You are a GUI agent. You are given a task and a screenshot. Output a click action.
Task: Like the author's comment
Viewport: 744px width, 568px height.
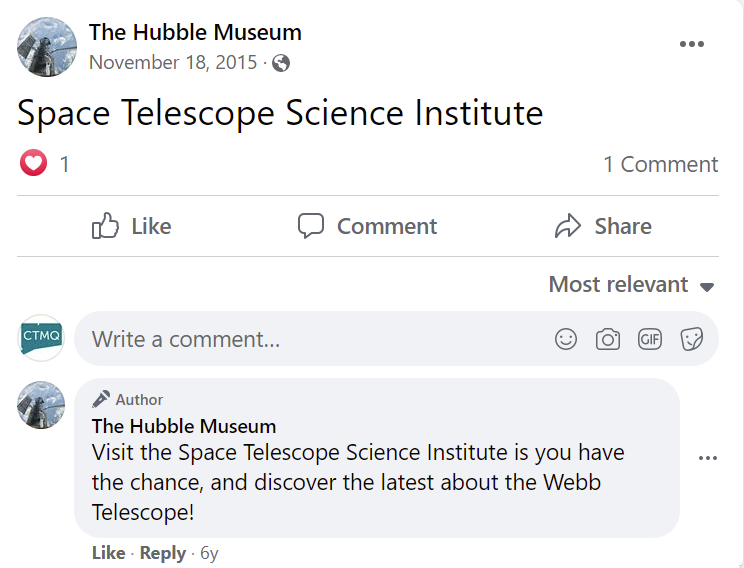(x=108, y=553)
